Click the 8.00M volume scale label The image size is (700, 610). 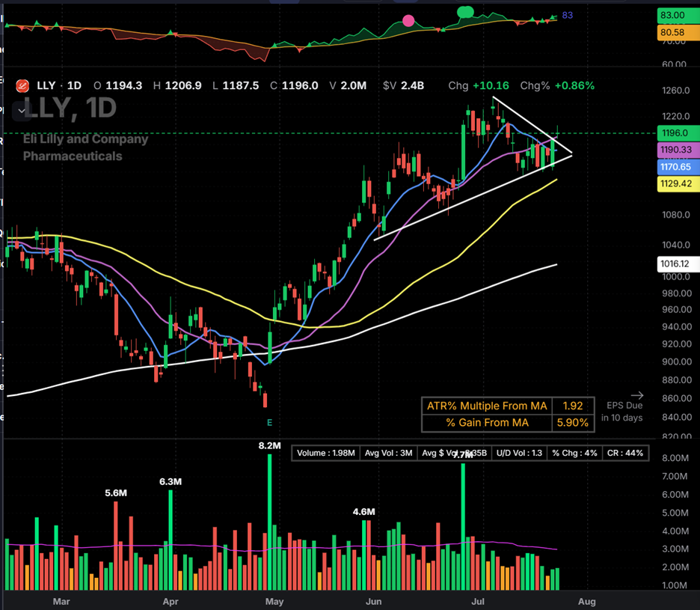(675, 458)
